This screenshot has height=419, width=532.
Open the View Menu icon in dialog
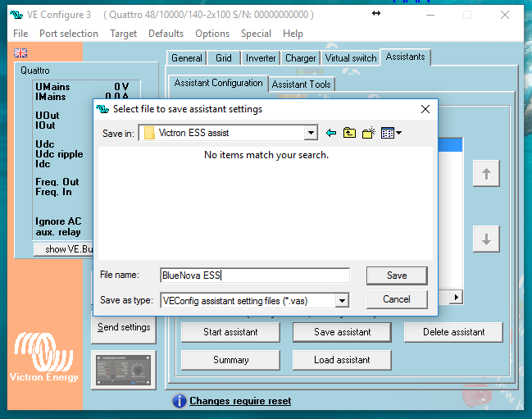tap(391, 133)
